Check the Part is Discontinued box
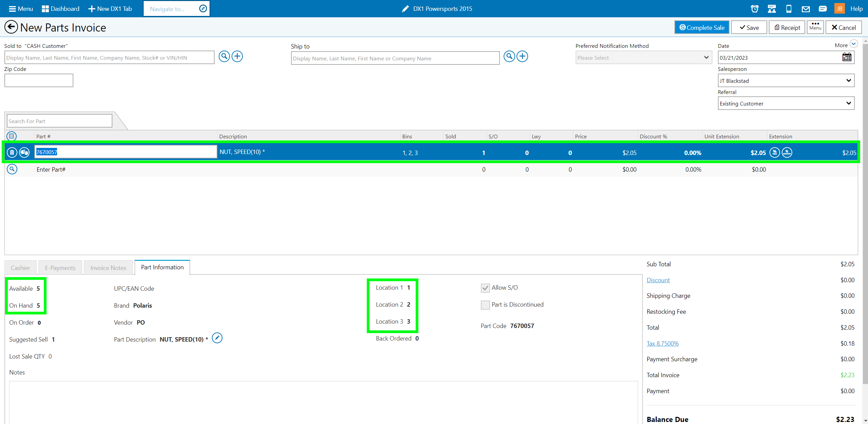 (x=485, y=305)
